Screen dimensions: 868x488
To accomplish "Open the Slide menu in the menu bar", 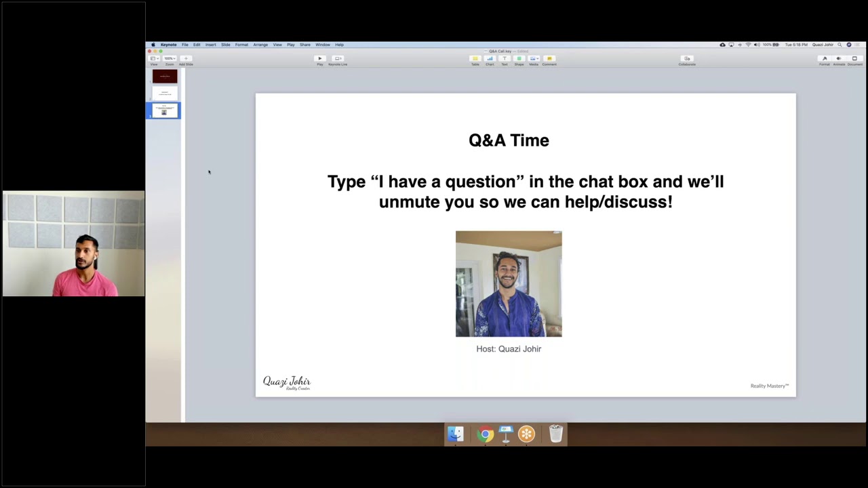I will point(226,45).
